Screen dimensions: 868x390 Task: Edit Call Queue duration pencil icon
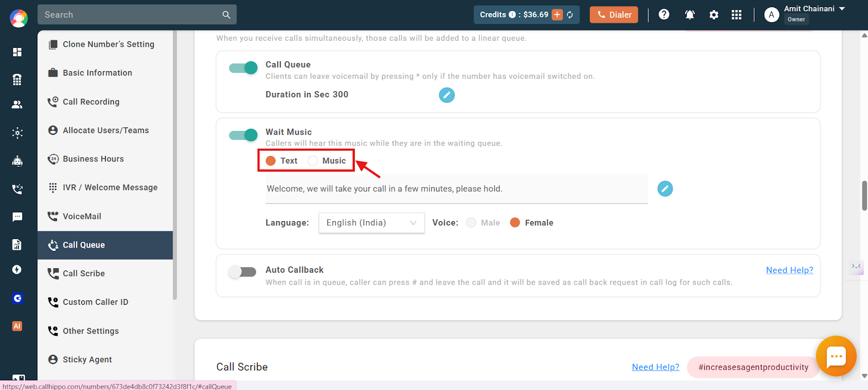point(446,95)
